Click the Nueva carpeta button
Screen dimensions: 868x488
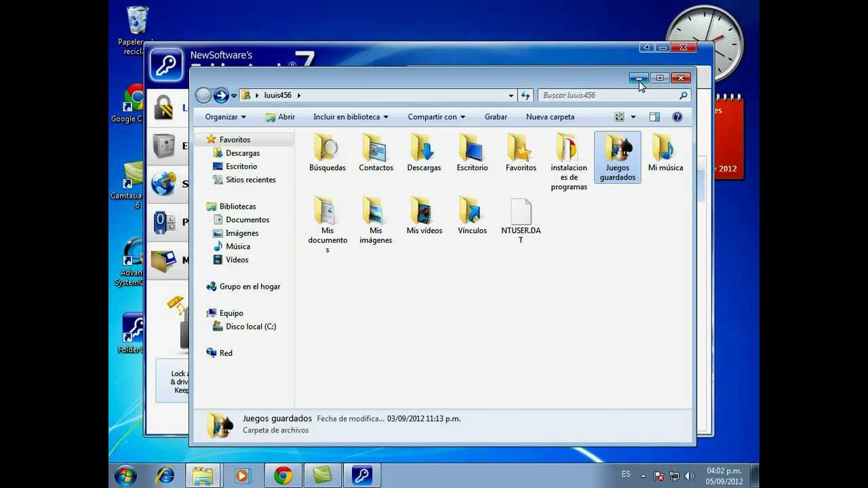click(550, 117)
